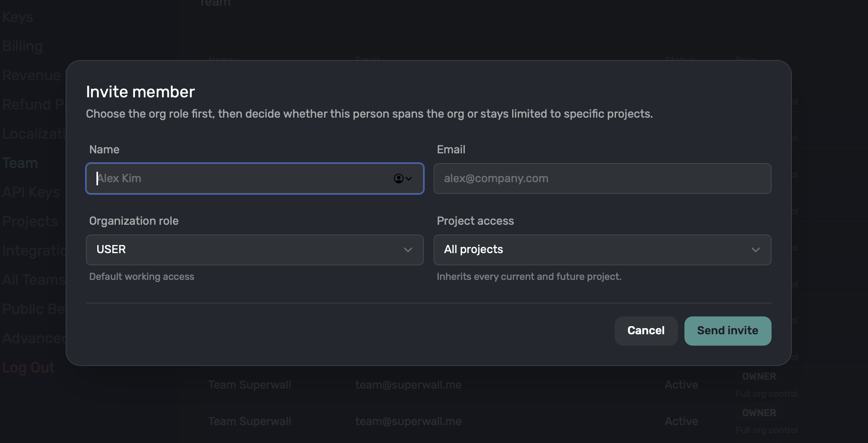The image size is (868, 443).
Task: Click the chevron in Organization role box
Action: (408, 250)
